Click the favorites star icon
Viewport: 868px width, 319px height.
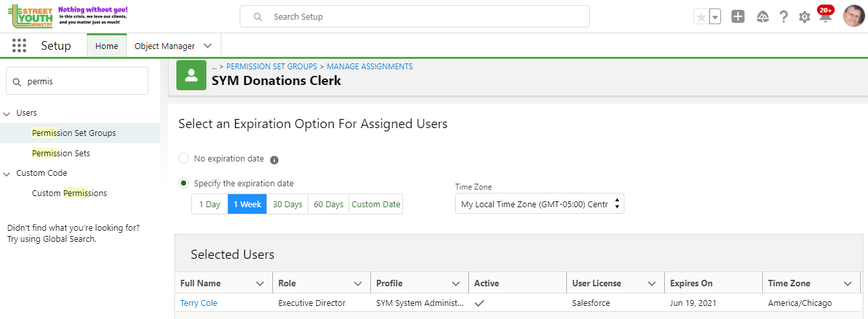[701, 17]
